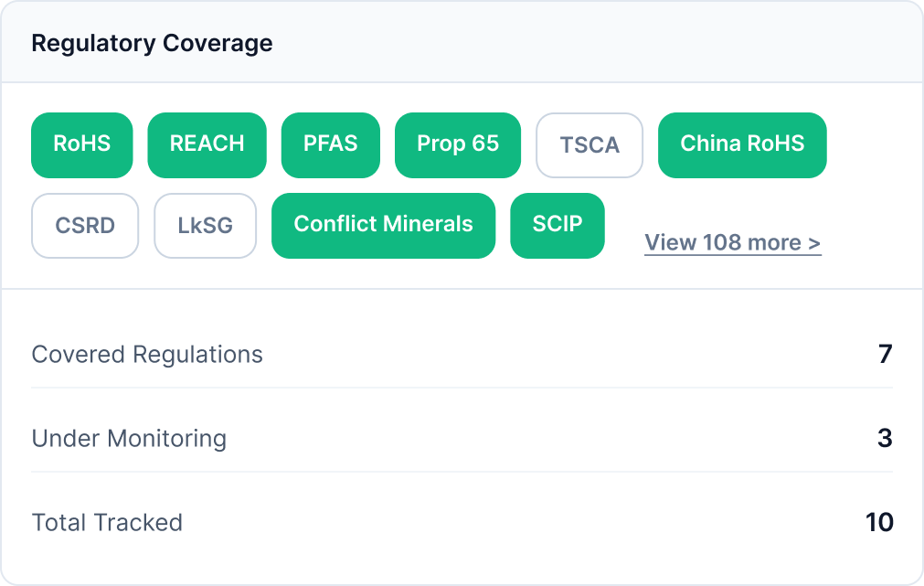This screenshot has height=586, width=924.
Task: Click the Covered Regulations count of 7
Action: [x=886, y=355]
